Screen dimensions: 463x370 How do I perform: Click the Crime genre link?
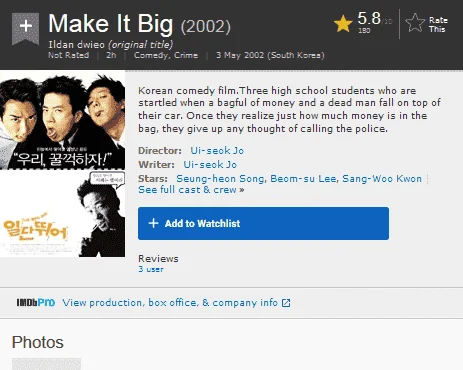point(186,55)
